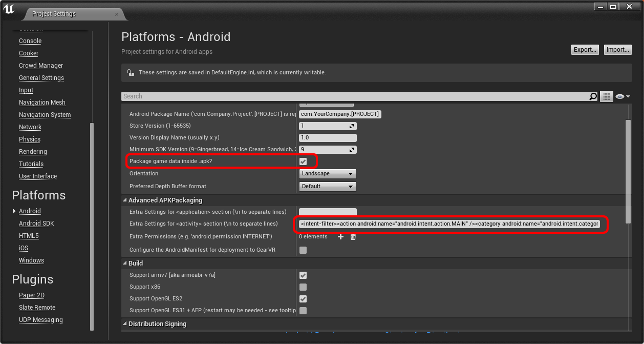Add an Extra Permissions element with plus icon
The height and width of the screenshot is (344, 644).
click(x=340, y=236)
